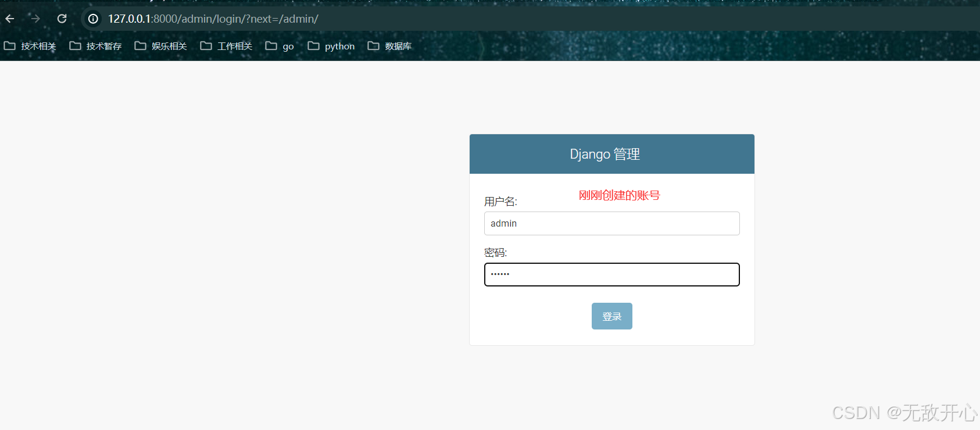This screenshot has width=980, height=430.
Task: Click the 用户名 field containing admin
Action: (x=611, y=223)
